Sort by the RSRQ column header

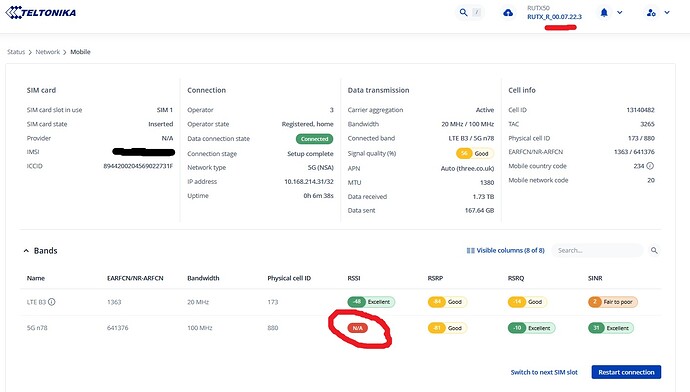516,278
